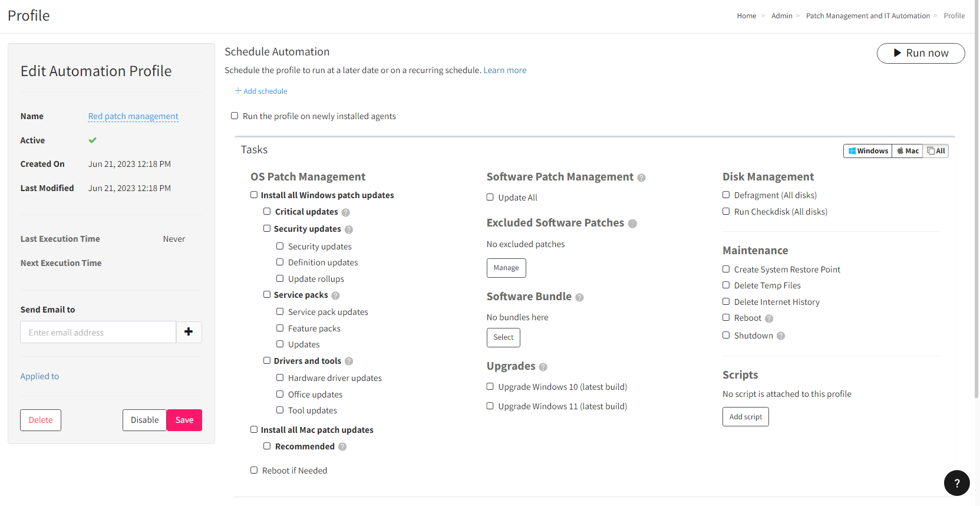Check Feature packs
Image resolution: width=980 pixels, height=506 pixels.
pyautogui.click(x=280, y=328)
